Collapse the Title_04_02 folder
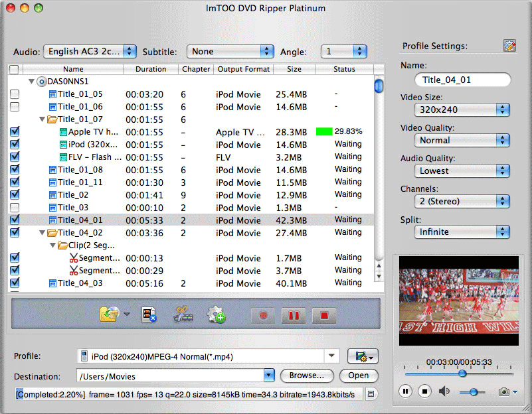The height and width of the screenshot is (414, 532). click(x=42, y=233)
